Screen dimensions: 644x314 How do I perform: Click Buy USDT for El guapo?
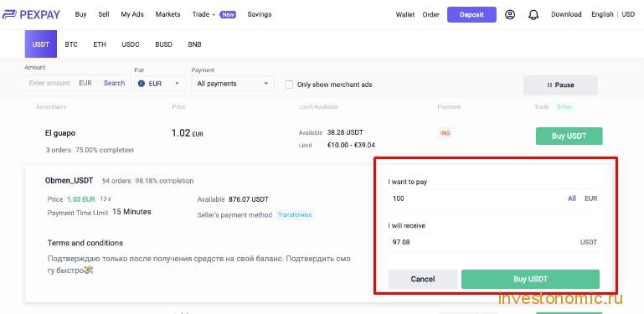[x=569, y=136]
